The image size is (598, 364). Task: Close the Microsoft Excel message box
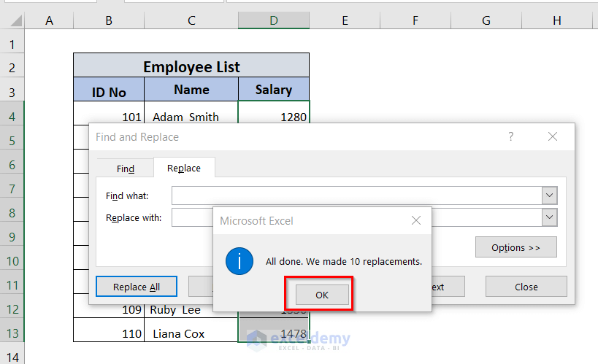pos(416,220)
